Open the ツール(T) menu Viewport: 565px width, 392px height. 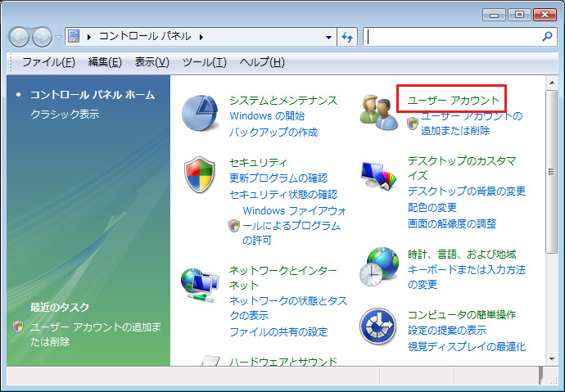[x=205, y=62]
